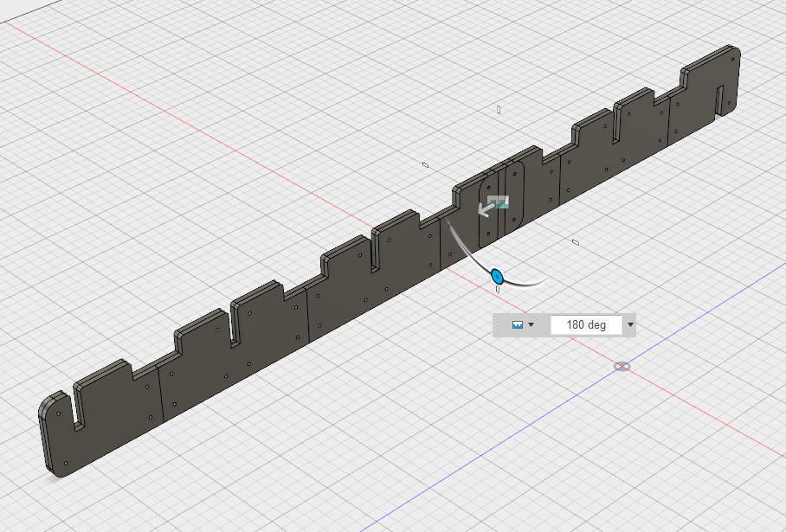Click the origin point marker on the axis

click(622, 367)
